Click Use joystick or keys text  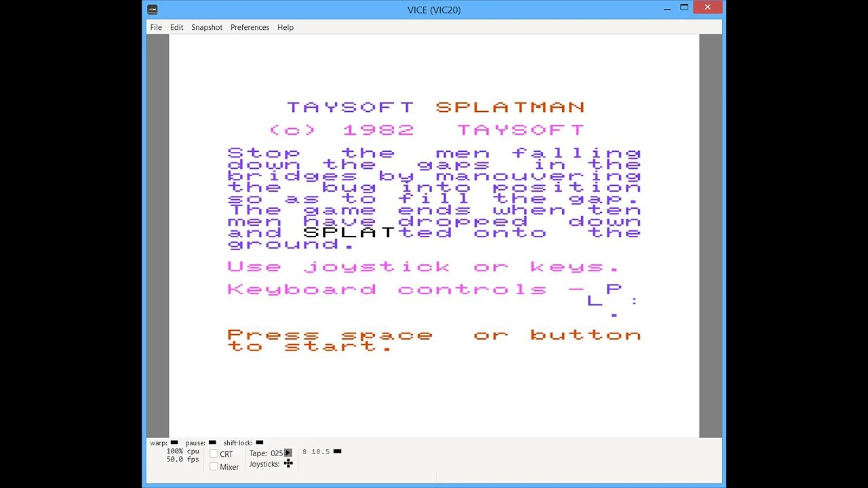[x=423, y=266]
